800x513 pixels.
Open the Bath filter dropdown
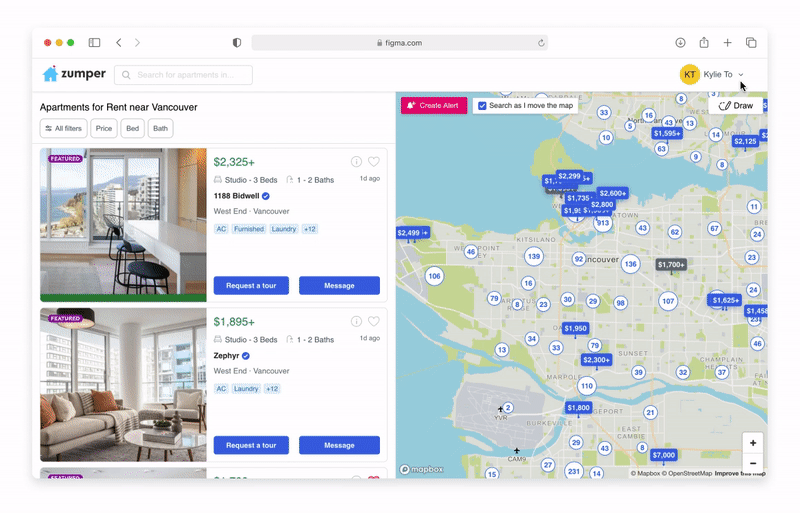[x=160, y=129]
